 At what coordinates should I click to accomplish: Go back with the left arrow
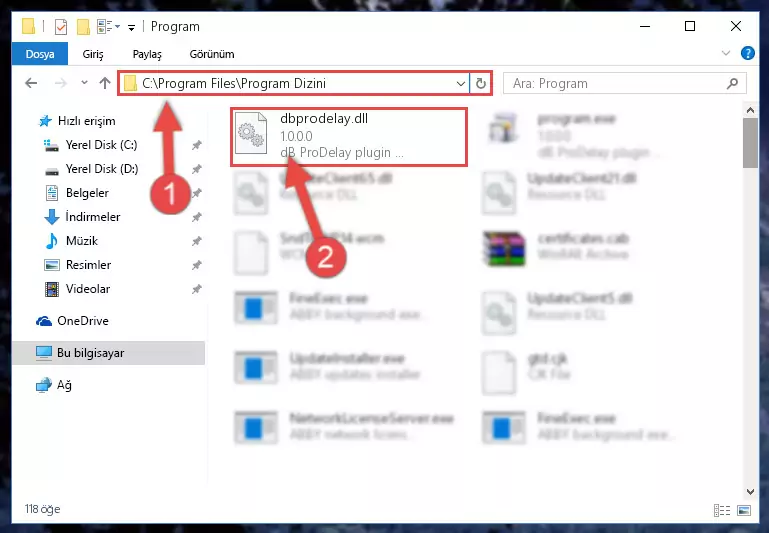click(x=31, y=83)
